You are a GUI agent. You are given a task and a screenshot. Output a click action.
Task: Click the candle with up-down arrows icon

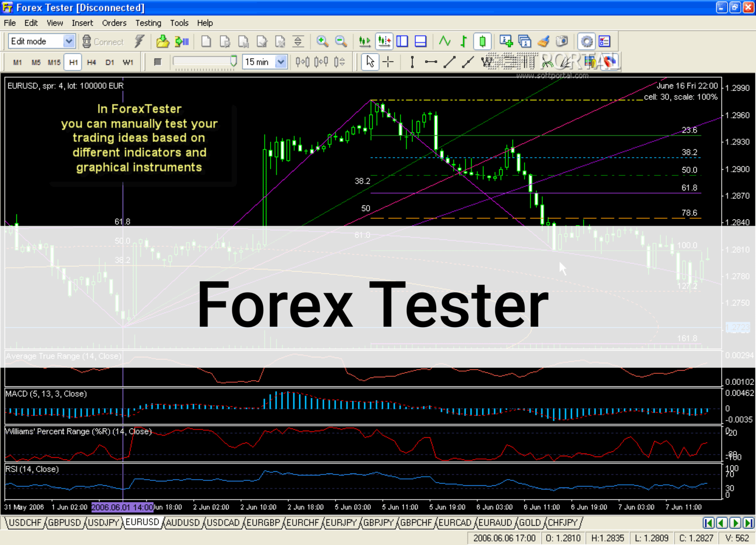click(x=339, y=62)
